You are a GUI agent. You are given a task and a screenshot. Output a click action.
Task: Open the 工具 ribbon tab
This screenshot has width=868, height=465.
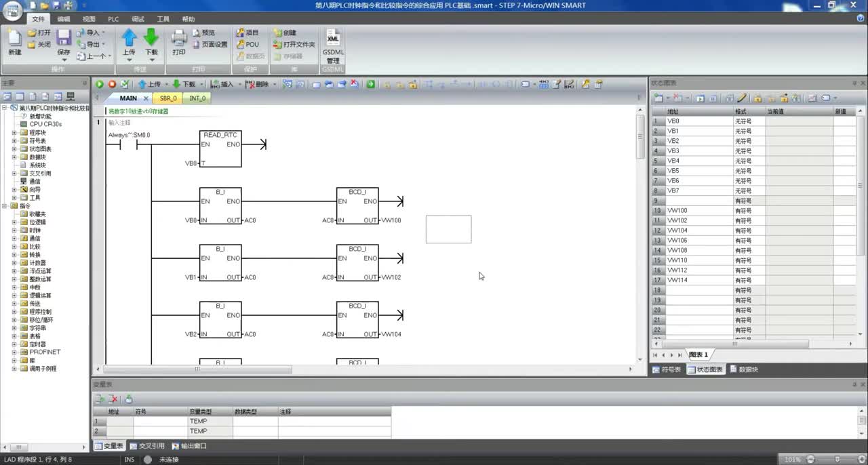click(x=163, y=19)
